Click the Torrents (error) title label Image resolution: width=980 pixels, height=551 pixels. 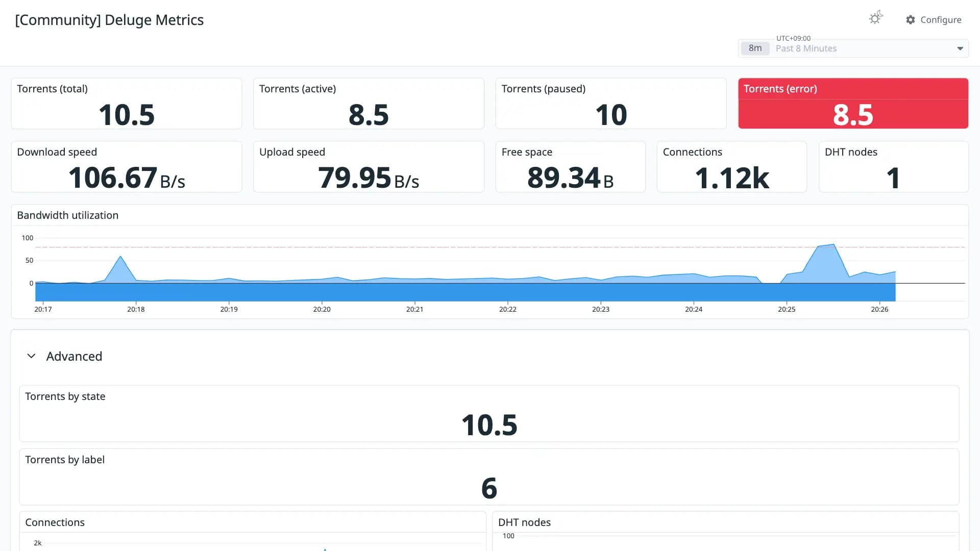780,89
